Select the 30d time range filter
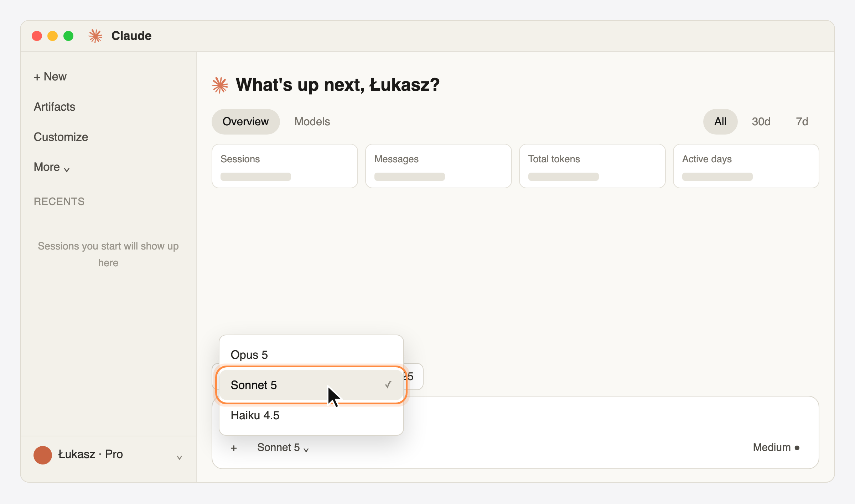This screenshot has height=504, width=855. pos(761,122)
